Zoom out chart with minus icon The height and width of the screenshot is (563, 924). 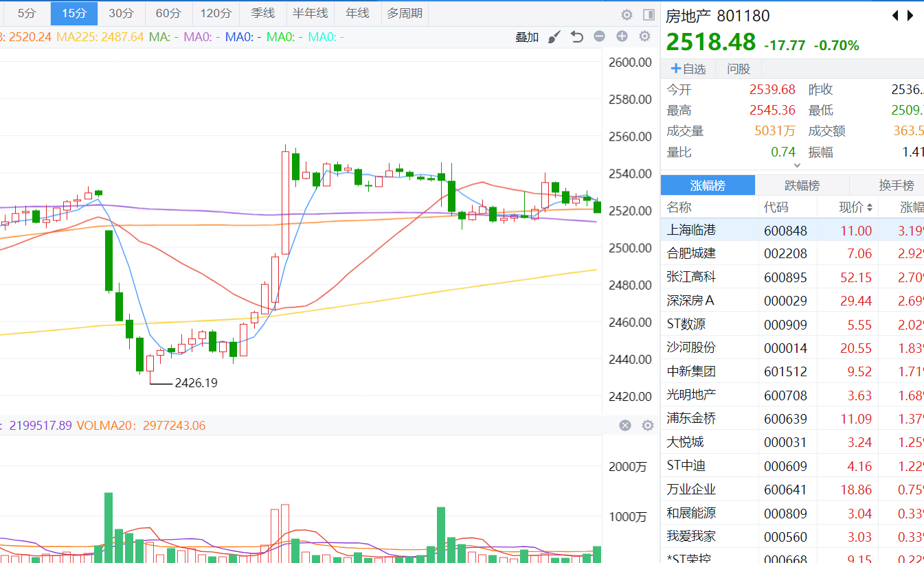pos(600,36)
